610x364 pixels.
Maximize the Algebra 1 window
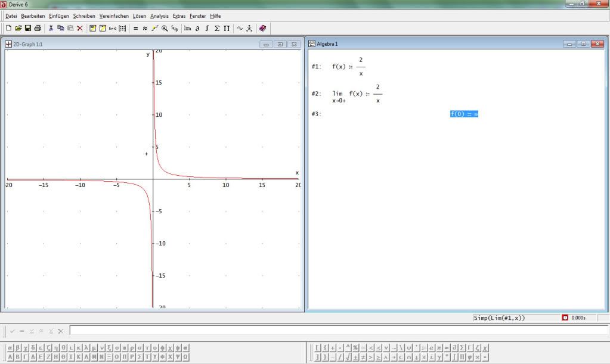584,44
